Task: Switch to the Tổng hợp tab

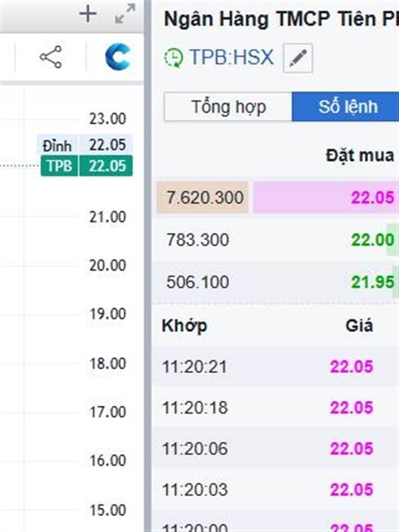Action: (x=228, y=107)
